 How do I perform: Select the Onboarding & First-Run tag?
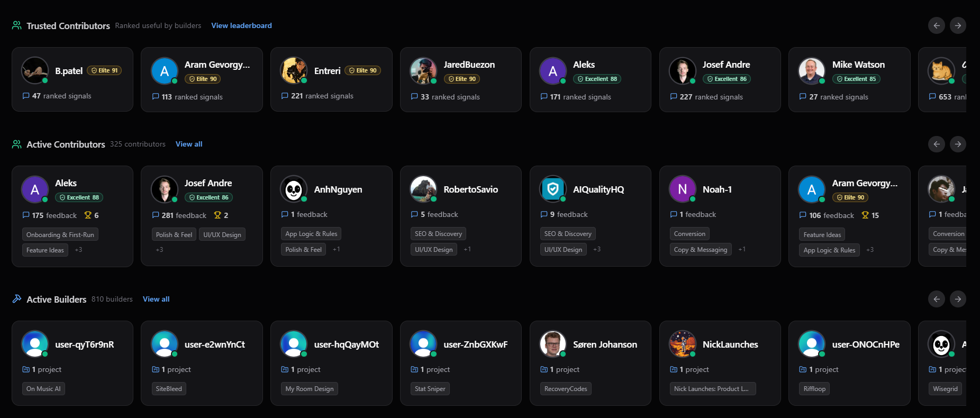pyautogui.click(x=60, y=234)
